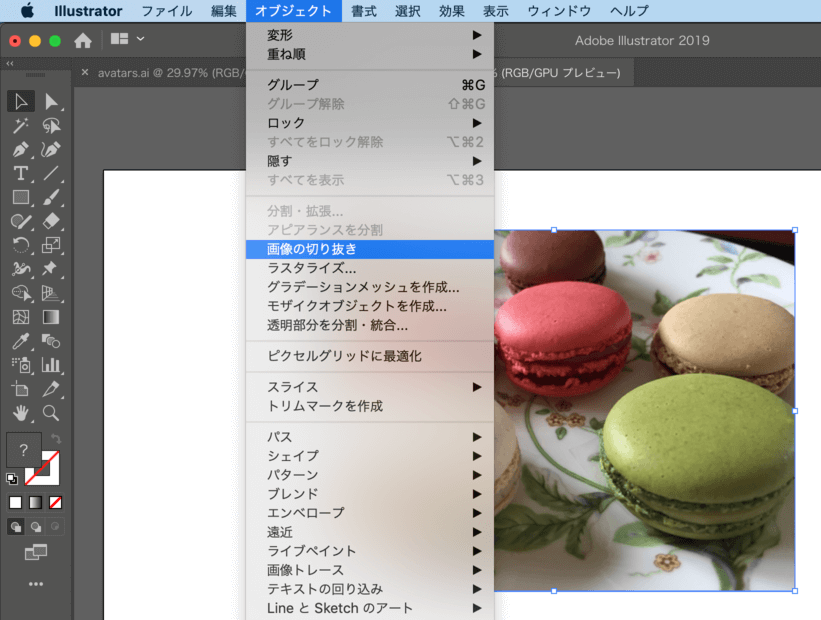Toggle the None color mode button
The width and height of the screenshot is (821, 620).
click(x=56, y=502)
